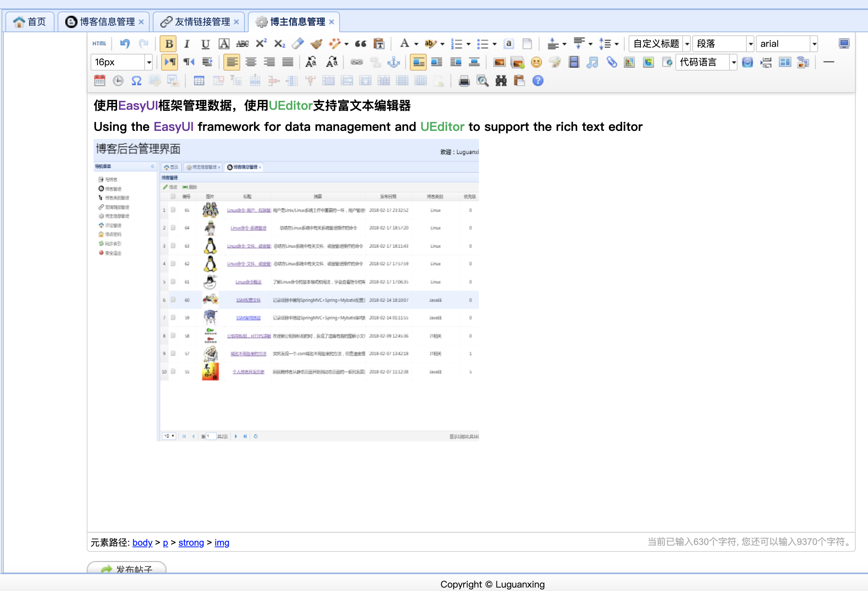
Task: Click the body element path link
Action: click(142, 543)
